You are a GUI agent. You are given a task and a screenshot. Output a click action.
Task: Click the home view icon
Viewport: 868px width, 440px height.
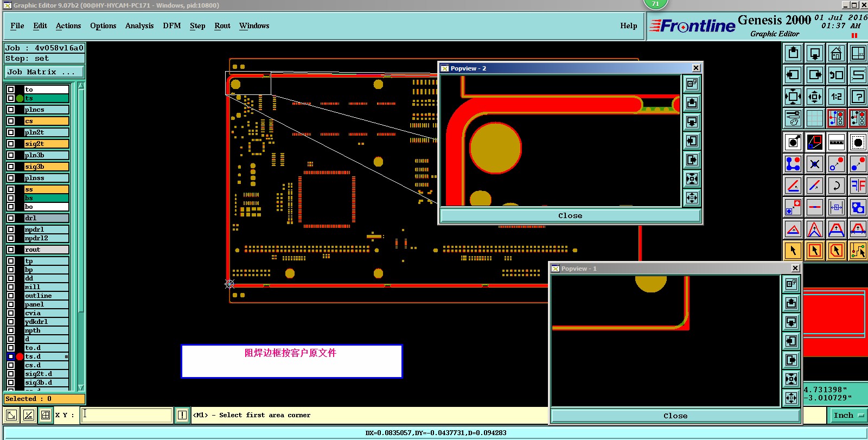click(837, 54)
